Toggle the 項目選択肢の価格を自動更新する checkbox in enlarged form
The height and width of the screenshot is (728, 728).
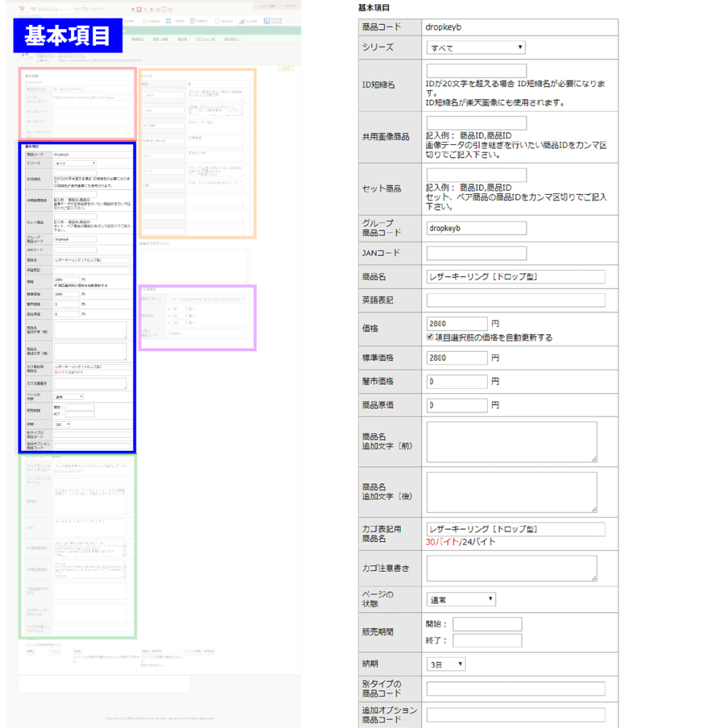tap(430, 338)
